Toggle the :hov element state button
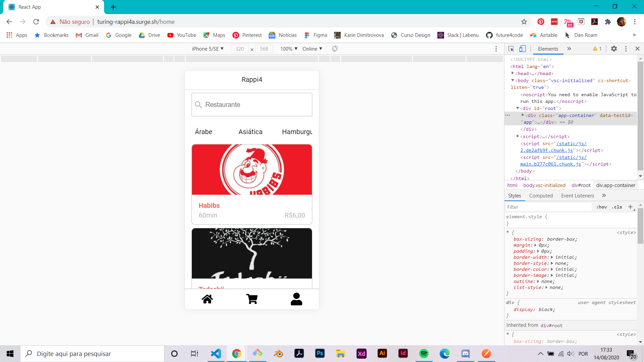Image resolution: width=644 pixels, height=362 pixels. (x=601, y=207)
